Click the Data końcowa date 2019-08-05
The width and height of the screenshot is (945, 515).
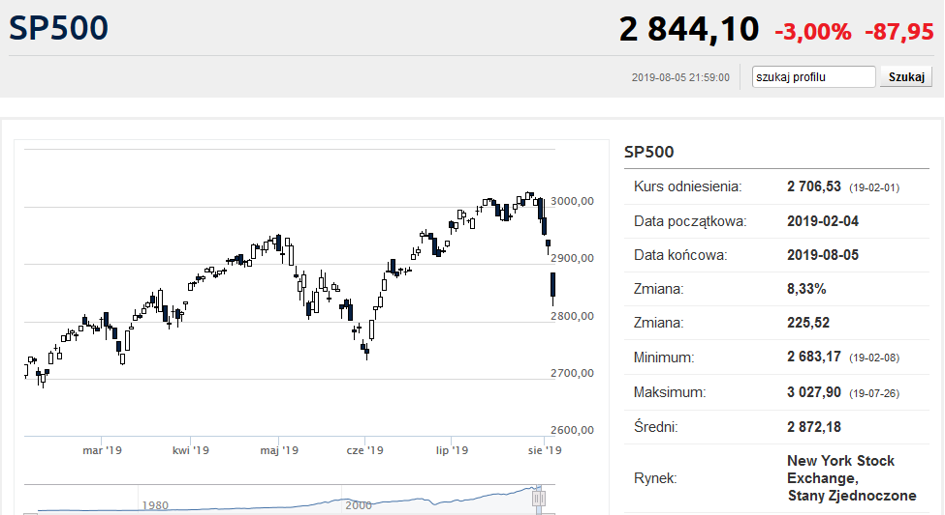point(823,255)
